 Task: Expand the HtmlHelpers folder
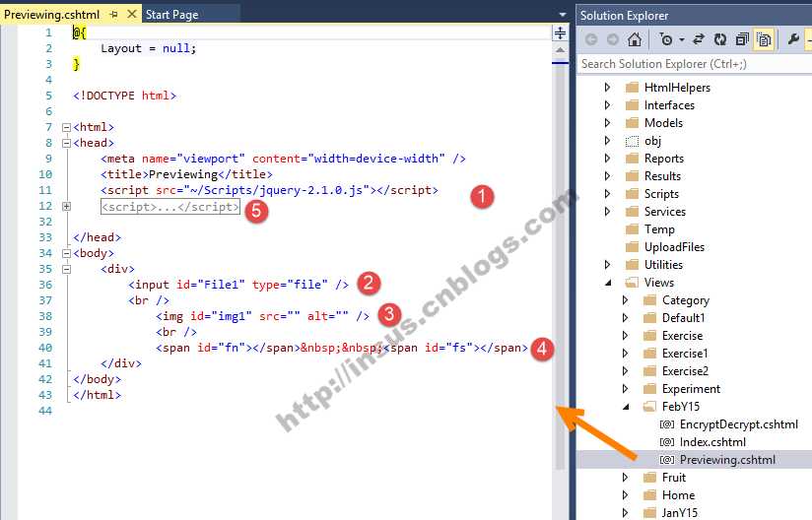(607, 88)
